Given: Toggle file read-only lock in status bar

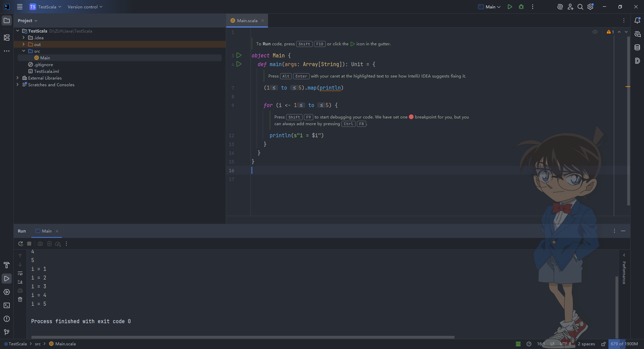Looking at the screenshot, I should (603, 344).
